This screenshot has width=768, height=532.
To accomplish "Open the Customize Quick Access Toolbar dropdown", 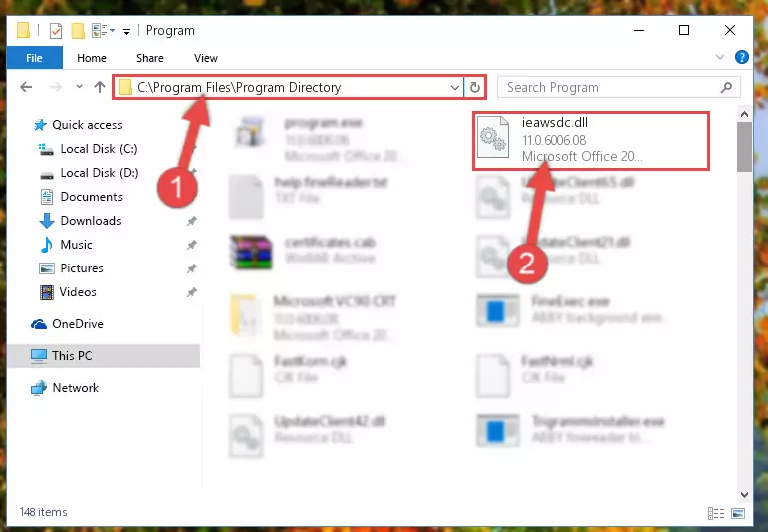I will tap(127, 32).
